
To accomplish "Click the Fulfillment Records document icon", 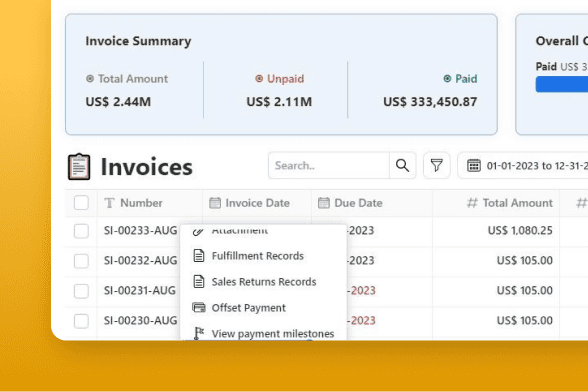I will 199,256.
